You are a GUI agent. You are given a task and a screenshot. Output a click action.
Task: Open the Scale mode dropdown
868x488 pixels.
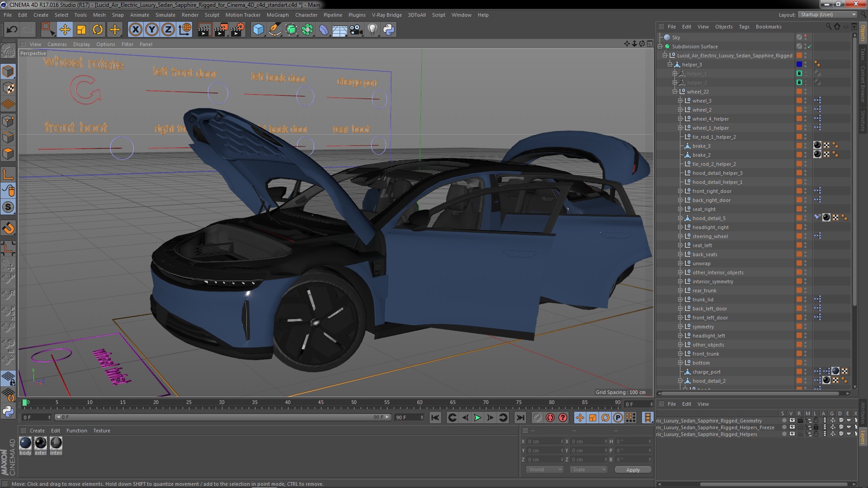click(588, 470)
